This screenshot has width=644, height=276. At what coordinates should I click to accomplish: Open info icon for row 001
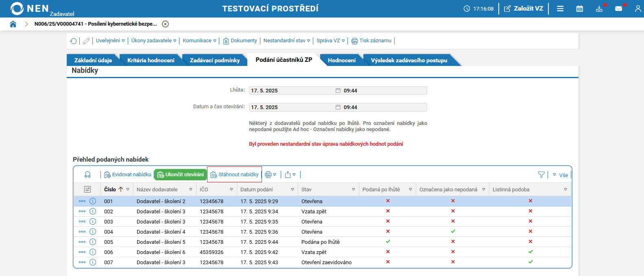[x=93, y=201]
